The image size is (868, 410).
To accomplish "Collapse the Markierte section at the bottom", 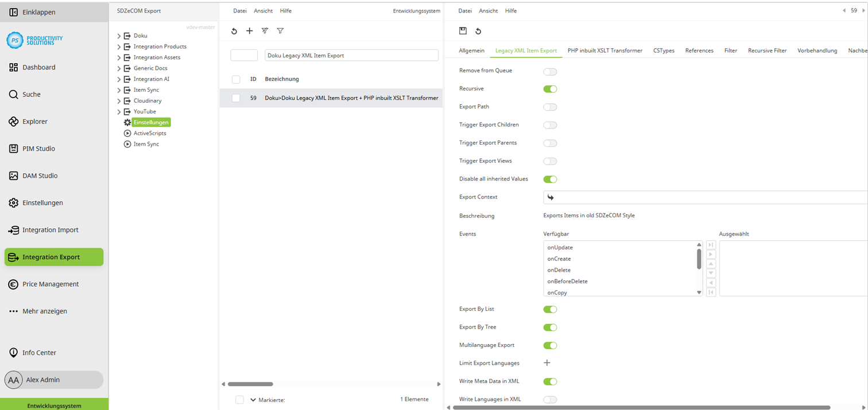I will 252,399.
